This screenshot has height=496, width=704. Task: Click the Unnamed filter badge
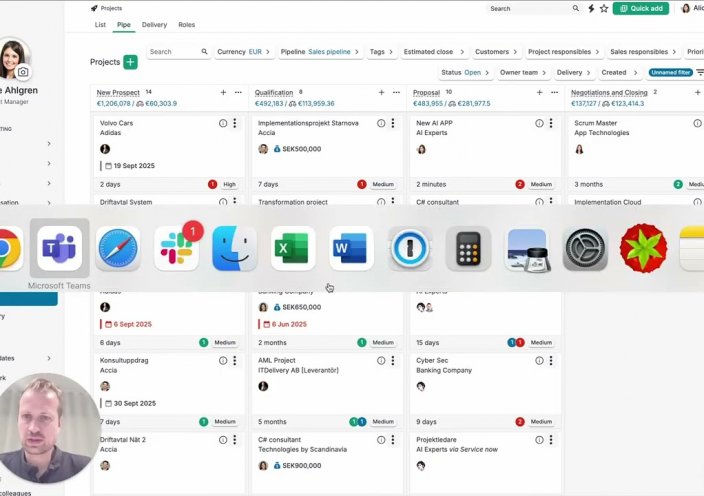coord(669,72)
